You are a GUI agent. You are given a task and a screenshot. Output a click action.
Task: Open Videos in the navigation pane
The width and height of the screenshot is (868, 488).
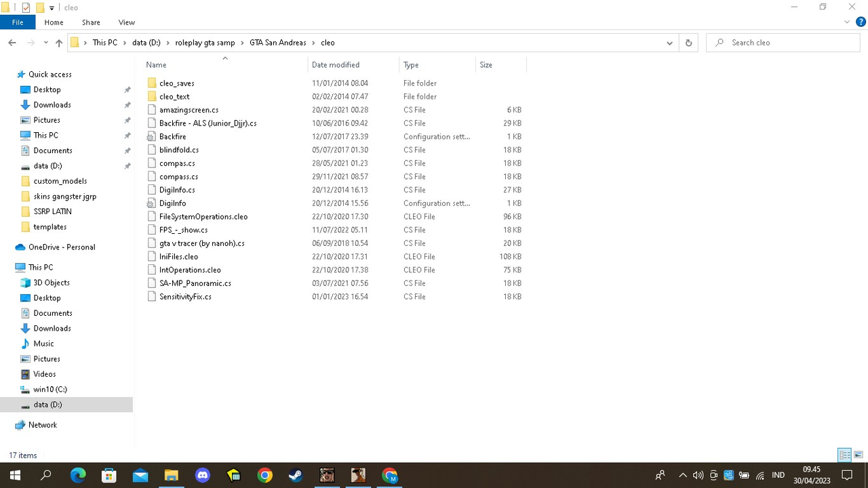pos(45,374)
